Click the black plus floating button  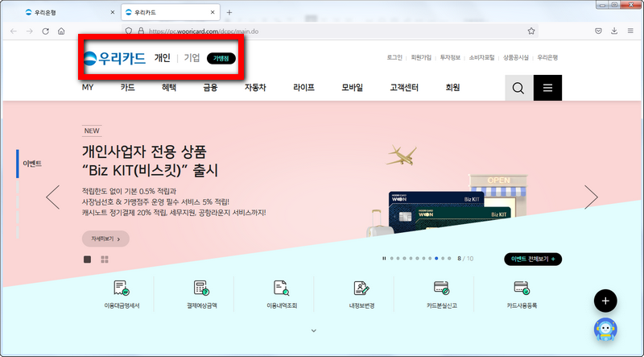pos(605,301)
